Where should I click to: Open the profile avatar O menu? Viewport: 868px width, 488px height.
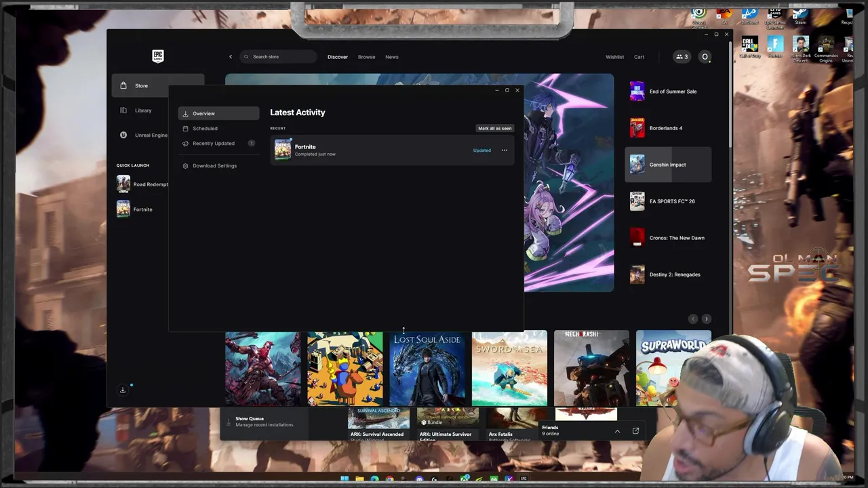[x=705, y=57]
